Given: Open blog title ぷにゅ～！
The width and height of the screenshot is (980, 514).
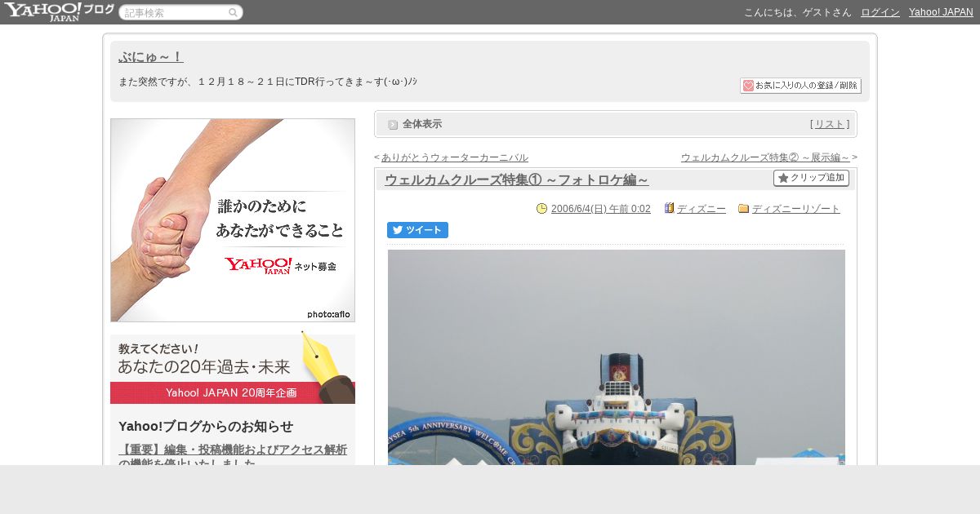Looking at the screenshot, I should tap(151, 56).
